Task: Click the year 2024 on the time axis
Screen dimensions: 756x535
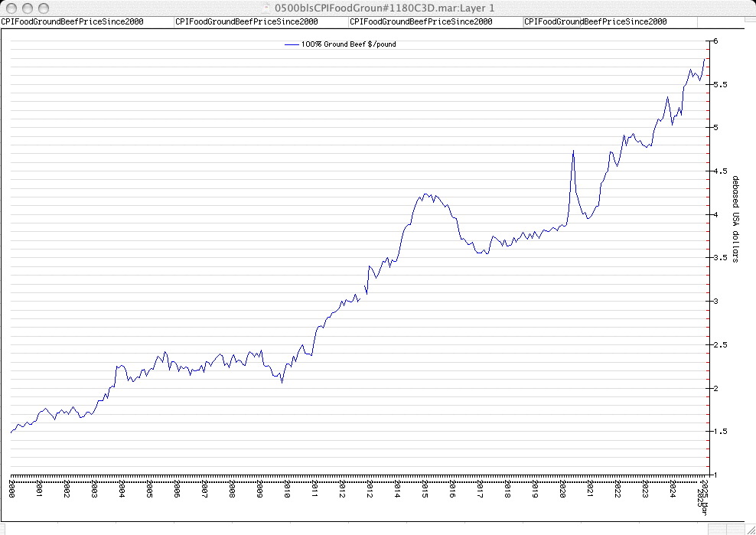Action: tap(672, 488)
